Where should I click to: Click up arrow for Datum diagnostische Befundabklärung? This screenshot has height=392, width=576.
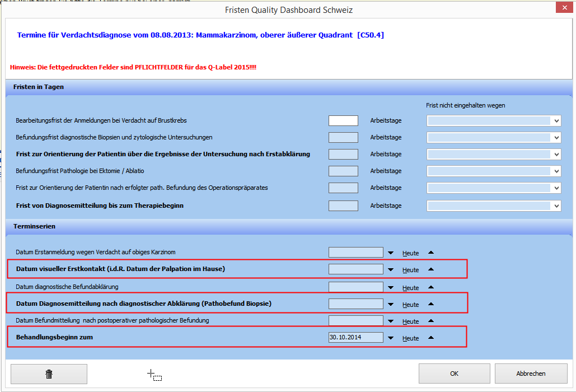click(x=431, y=287)
